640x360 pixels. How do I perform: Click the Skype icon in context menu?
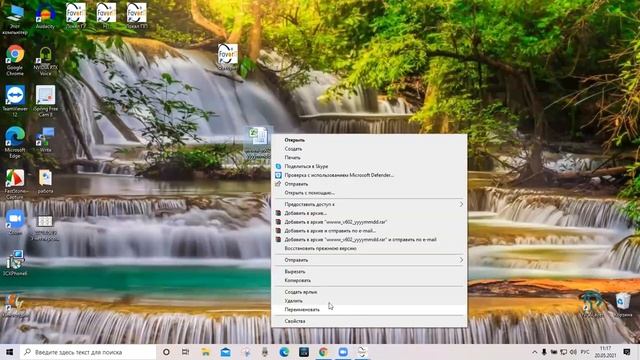[x=278, y=167]
